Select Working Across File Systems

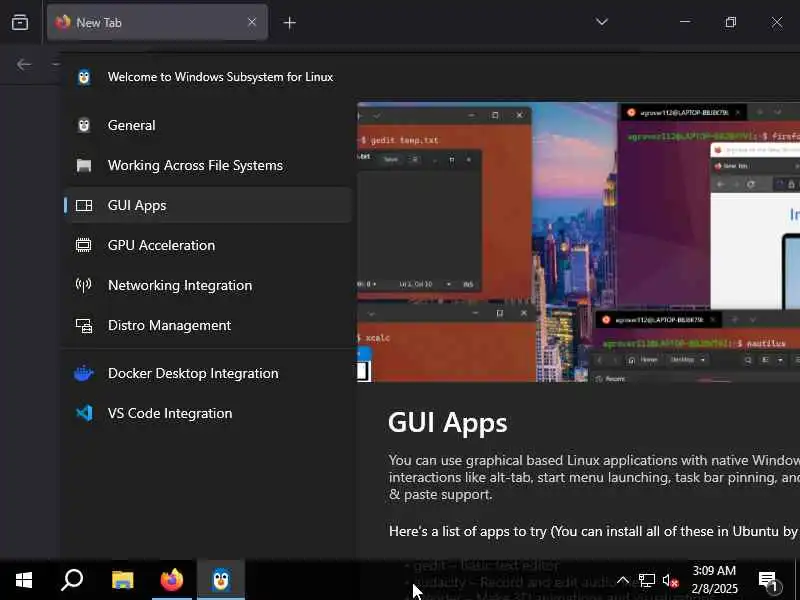click(208, 165)
